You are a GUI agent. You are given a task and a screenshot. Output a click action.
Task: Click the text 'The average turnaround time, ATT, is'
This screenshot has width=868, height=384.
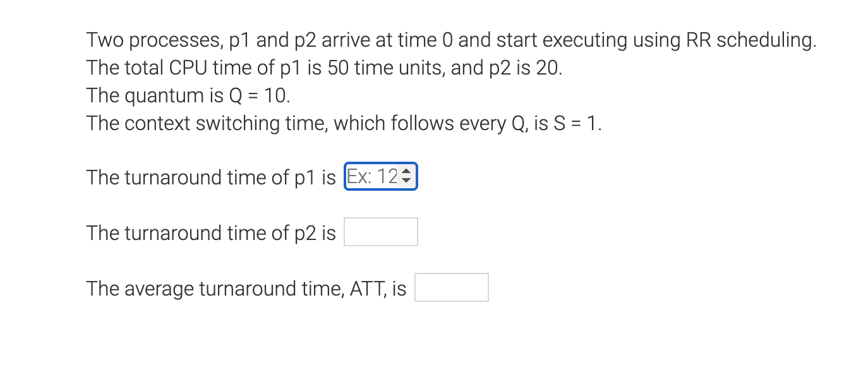[x=246, y=288]
